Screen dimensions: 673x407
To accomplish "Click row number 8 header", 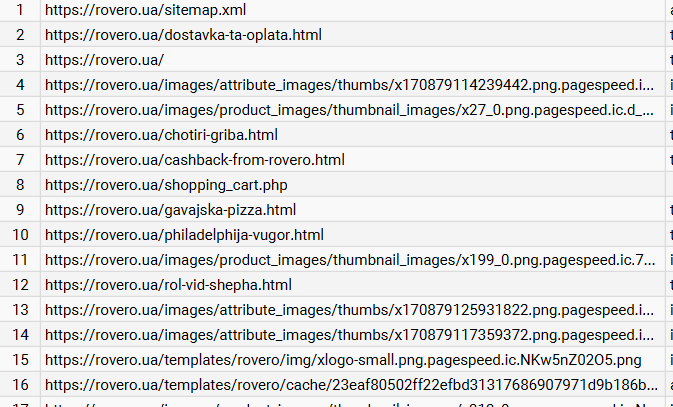I will pos(19,185).
